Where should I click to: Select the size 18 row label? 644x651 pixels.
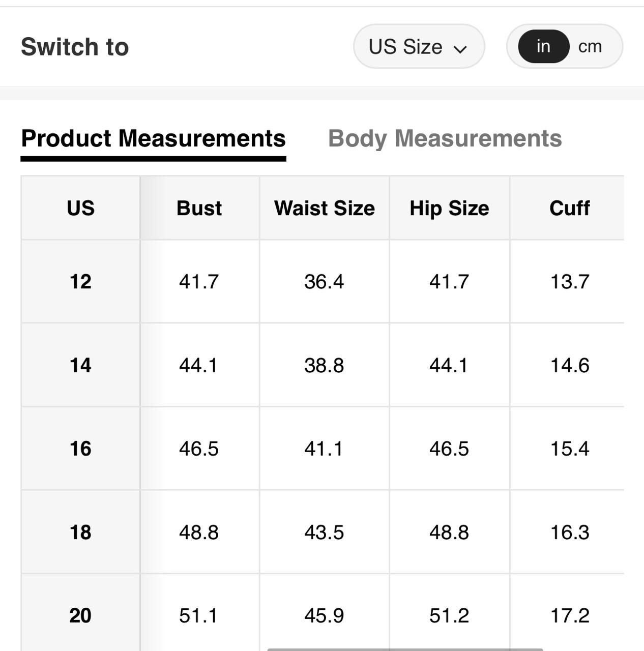point(80,532)
